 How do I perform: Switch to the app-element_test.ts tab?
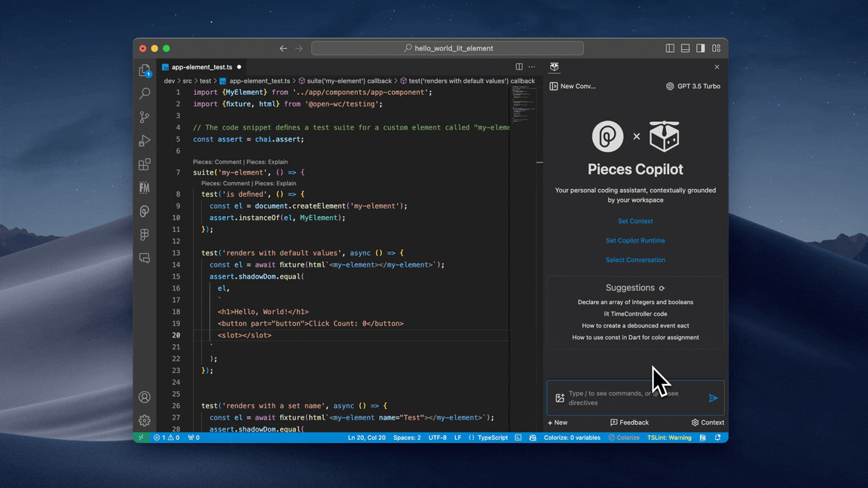coord(200,66)
